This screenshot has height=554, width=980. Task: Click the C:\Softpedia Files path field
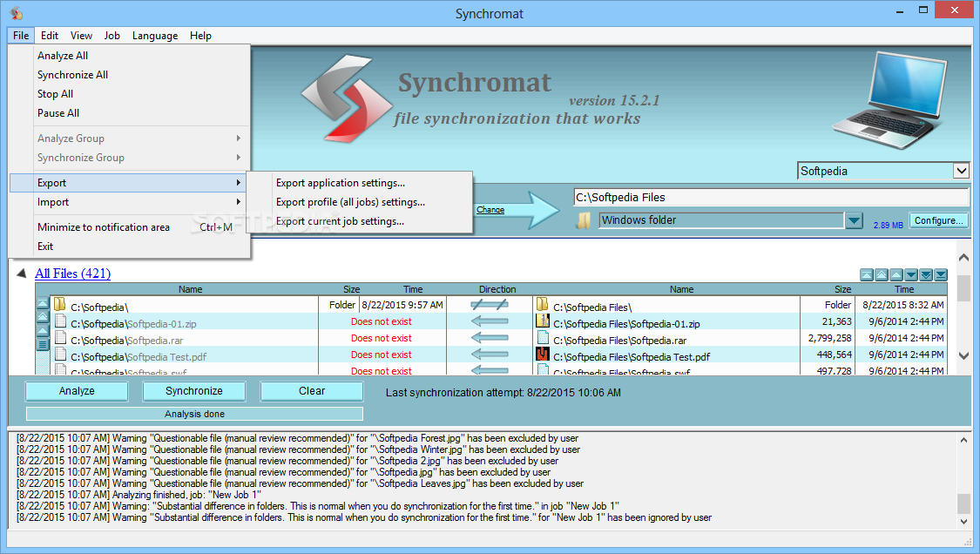pyautogui.click(x=771, y=197)
